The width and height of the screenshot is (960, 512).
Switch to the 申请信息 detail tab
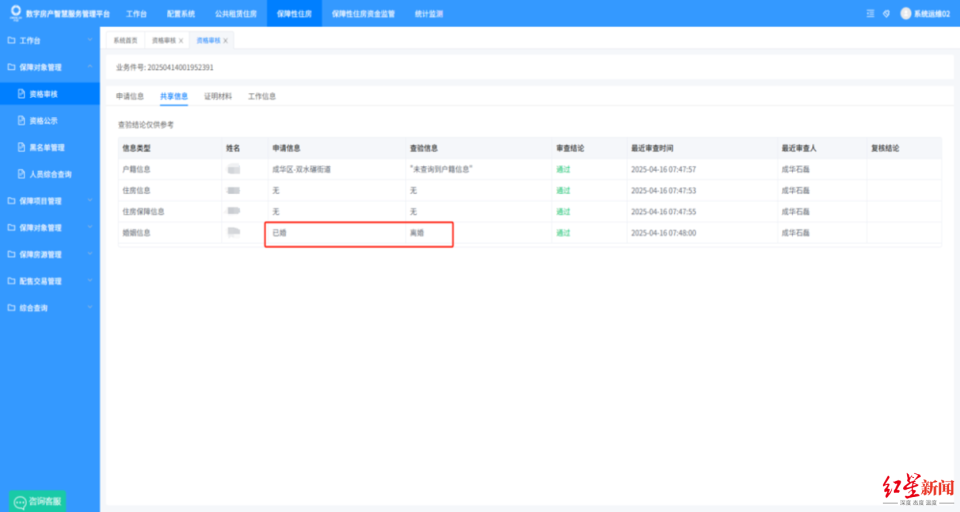tap(130, 96)
